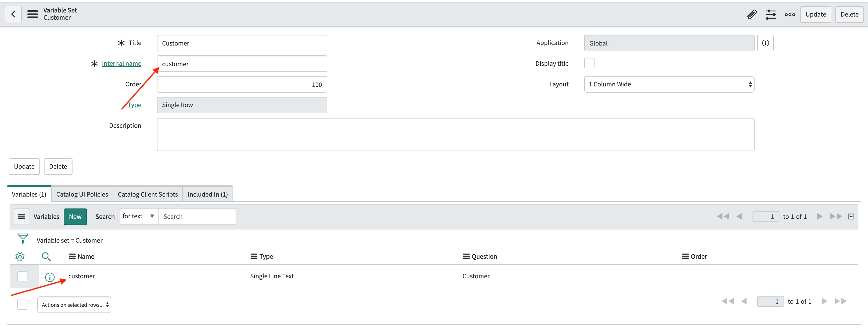The width and height of the screenshot is (868, 328).
Task: Open the 'for text' search dropdown
Action: tap(139, 216)
